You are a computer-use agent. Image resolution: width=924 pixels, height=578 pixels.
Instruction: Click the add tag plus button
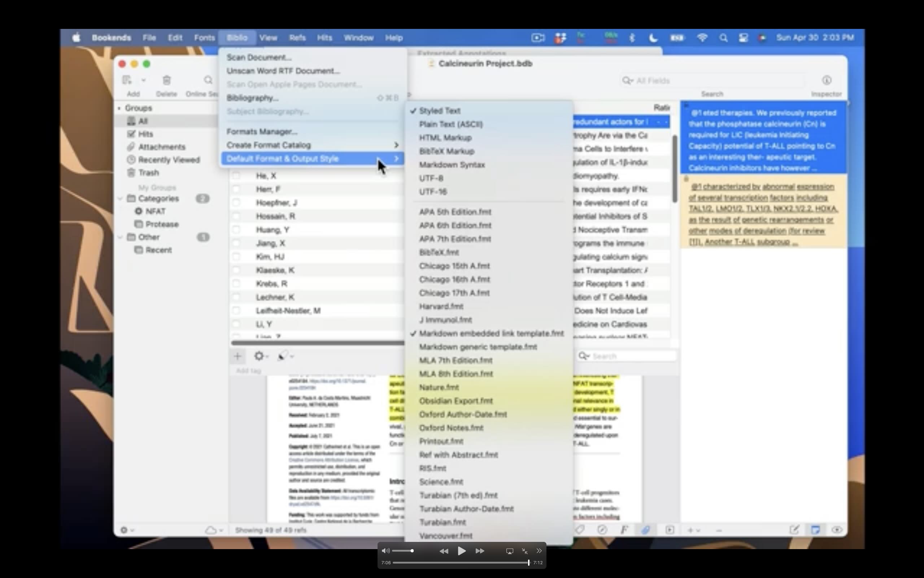coord(237,356)
